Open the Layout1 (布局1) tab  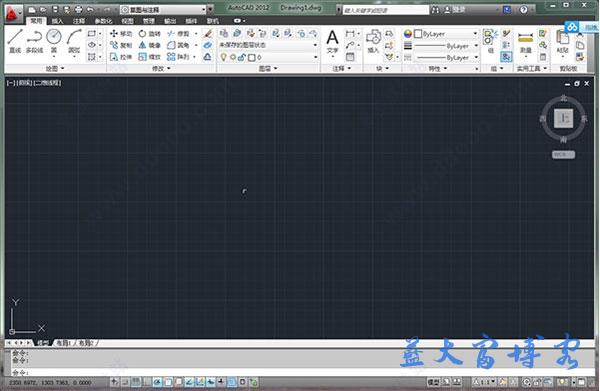click(x=64, y=343)
